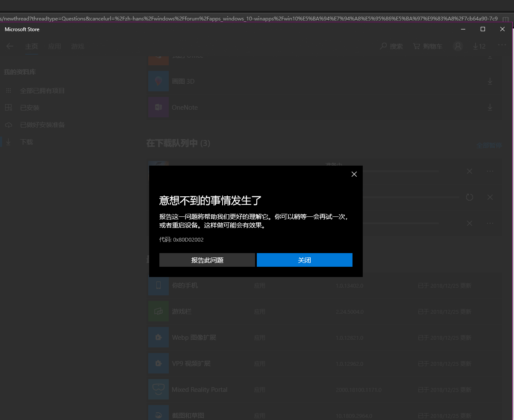Click version 2000.18100.1171.0 of Mixed Reality Portal
The width and height of the screenshot is (514, 420).
pyautogui.click(x=358, y=390)
